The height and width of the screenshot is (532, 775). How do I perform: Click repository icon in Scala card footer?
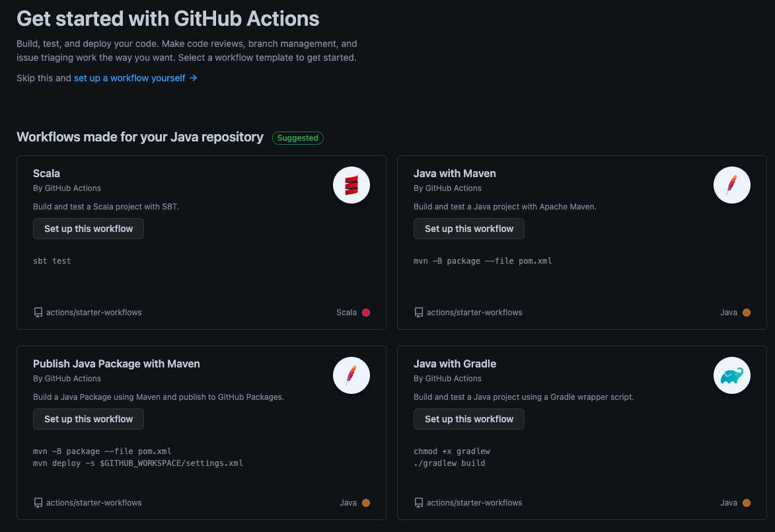click(x=38, y=313)
